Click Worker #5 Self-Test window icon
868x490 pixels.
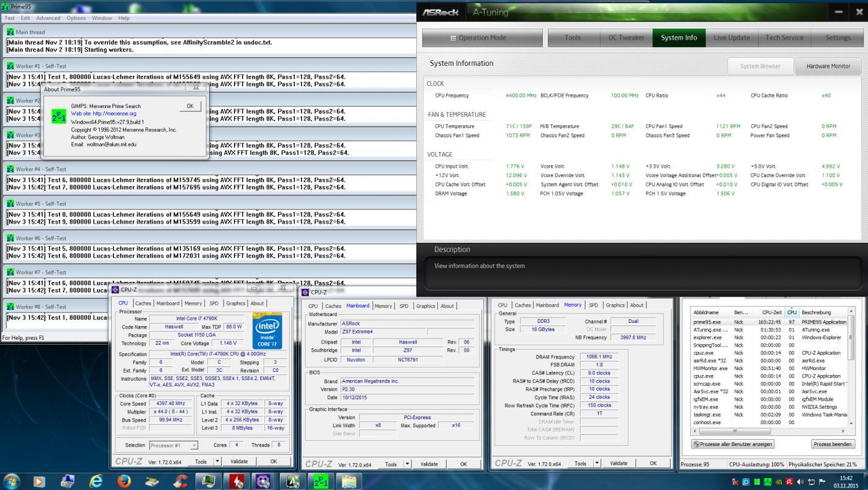coord(10,203)
